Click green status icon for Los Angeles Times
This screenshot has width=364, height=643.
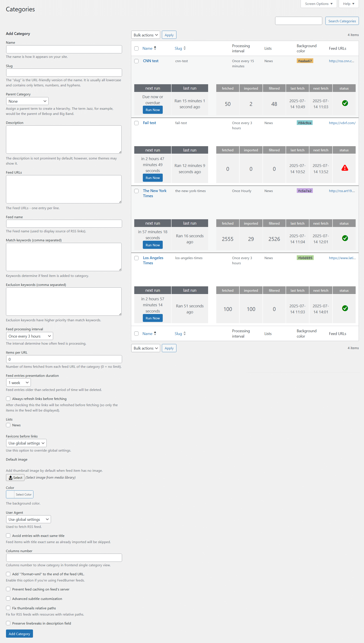tap(345, 308)
